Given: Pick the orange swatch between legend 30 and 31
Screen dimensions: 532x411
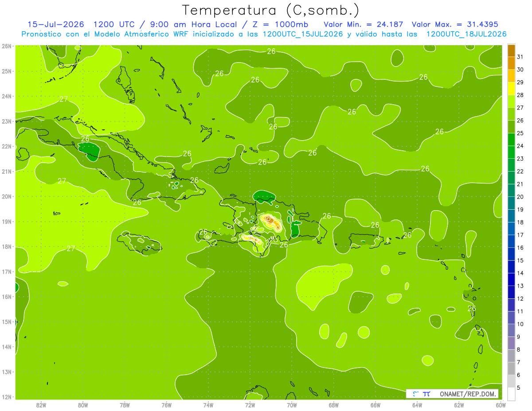Looking at the screenshot, I should pyautogui.click(x=511, y=63).
